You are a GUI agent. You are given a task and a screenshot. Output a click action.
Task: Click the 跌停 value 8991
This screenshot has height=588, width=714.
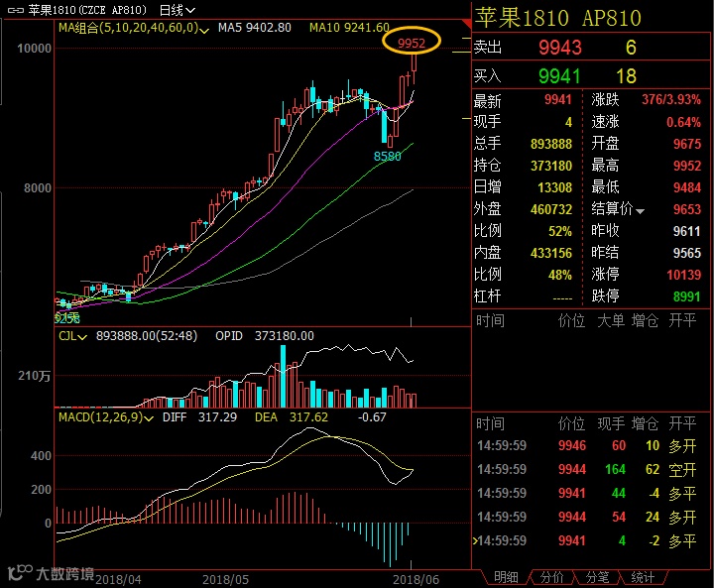pyautogui.click(x=687, y=296)
